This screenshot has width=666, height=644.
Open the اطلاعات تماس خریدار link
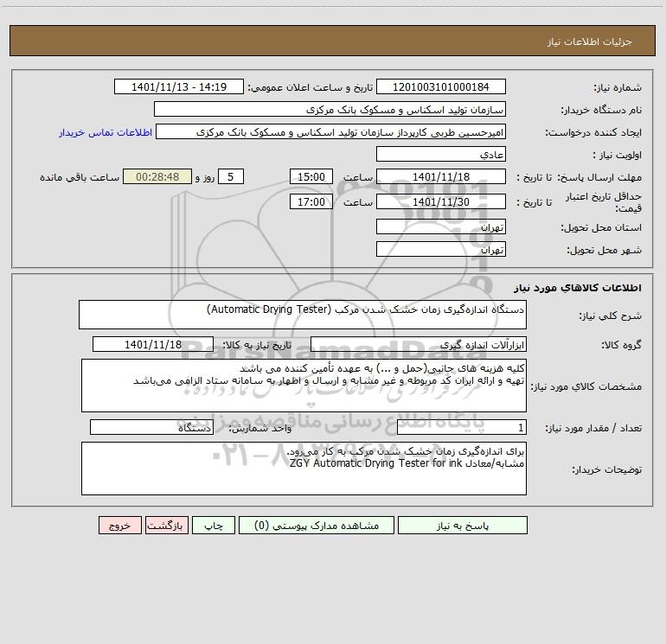[x=106, y=132]
